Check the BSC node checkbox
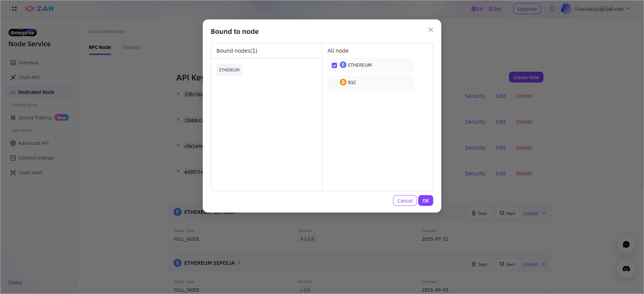 pyautogui.click(x=334, y=83)
